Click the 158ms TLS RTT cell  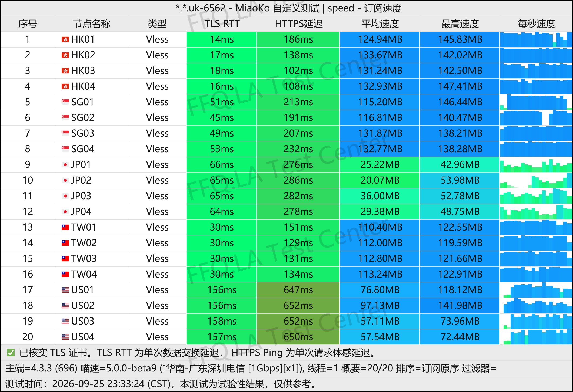coord(222,321)
